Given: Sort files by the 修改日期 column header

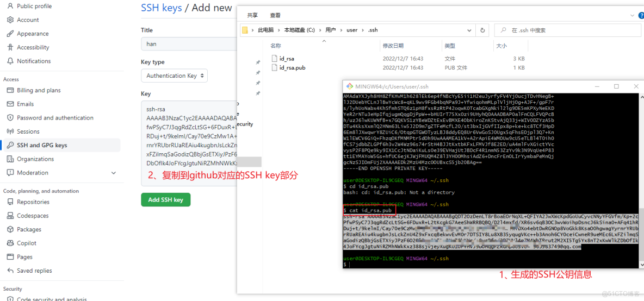Looking at the screenshot, I should point(393,46).
